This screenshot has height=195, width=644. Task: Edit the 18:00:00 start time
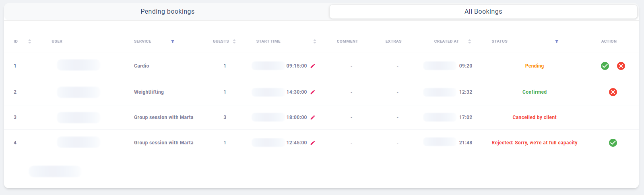pyautogui.click(x=313, y=117)
